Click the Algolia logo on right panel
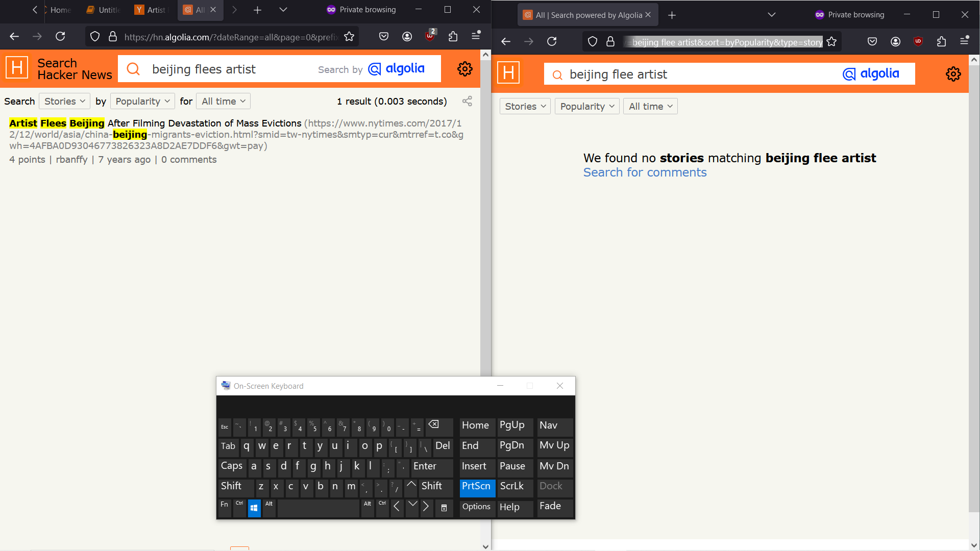Viewport: 980px width, 551px height. click(x=872, y=74)
